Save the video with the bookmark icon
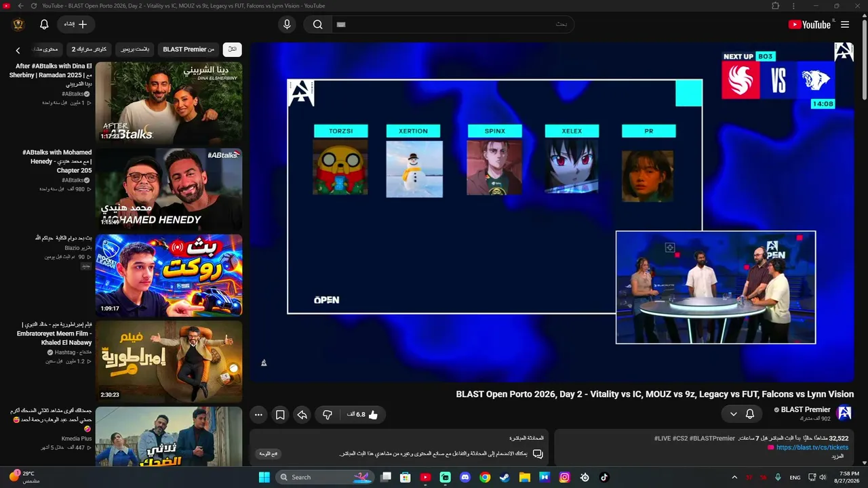The image size is (868, 488). [x=280, y=415]
